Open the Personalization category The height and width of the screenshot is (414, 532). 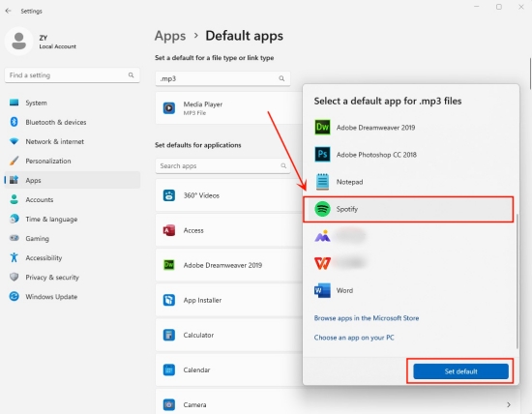tap(73, 161)
